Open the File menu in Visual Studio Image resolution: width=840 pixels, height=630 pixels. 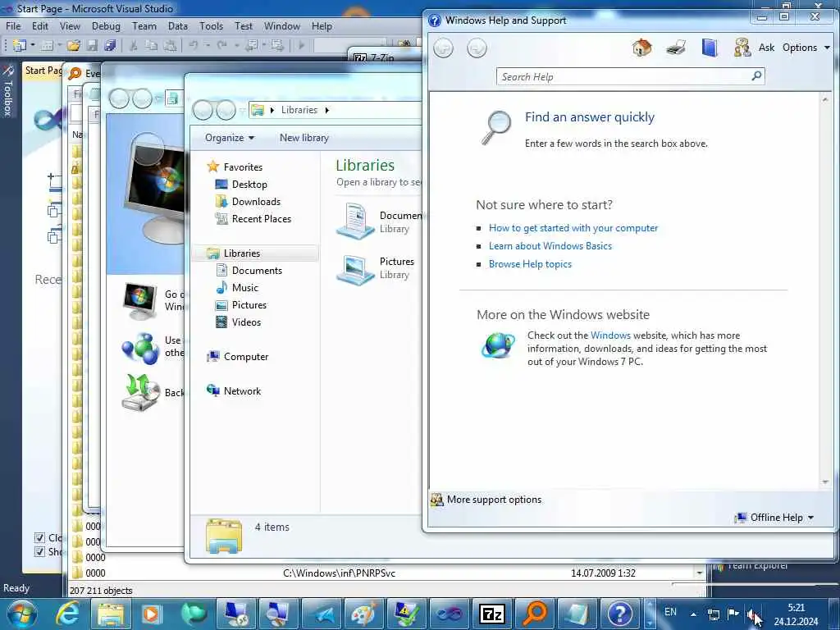(x=13, y=25)
